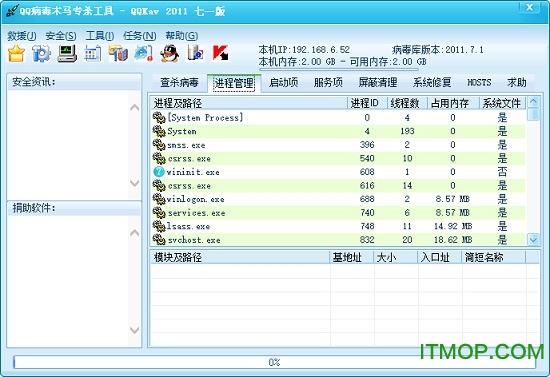Click the process ID 608 cell
This screenshot has height=377, width=550.
(367, 172)
